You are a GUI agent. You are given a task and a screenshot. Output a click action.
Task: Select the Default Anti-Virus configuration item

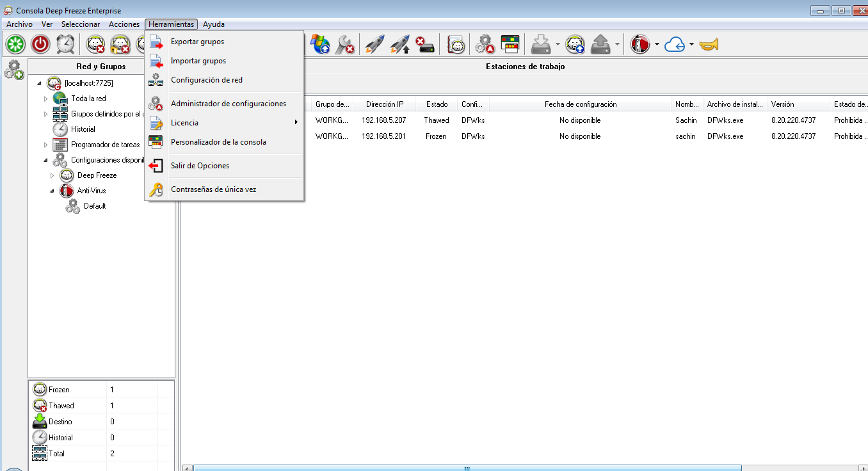[x=95, y=206]
